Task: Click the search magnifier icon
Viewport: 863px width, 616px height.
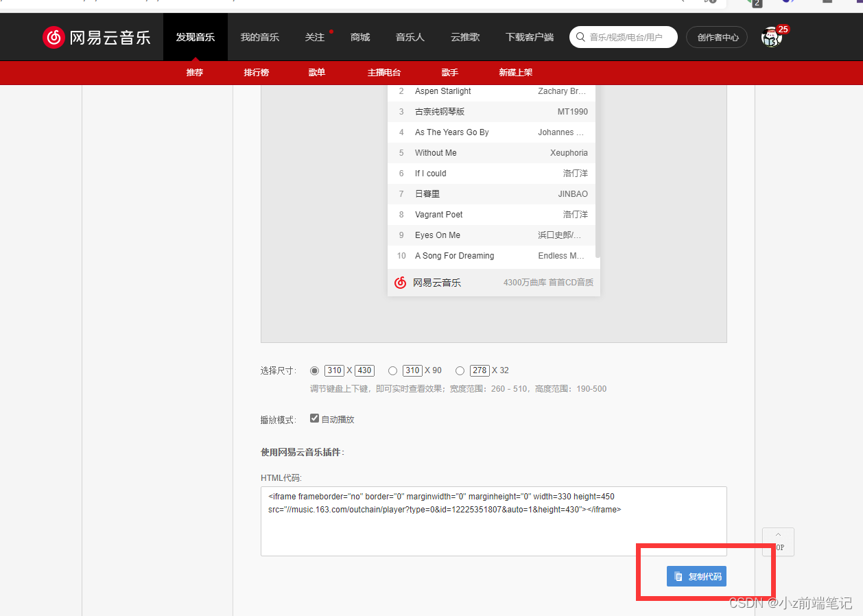Action: click(580, 36)
